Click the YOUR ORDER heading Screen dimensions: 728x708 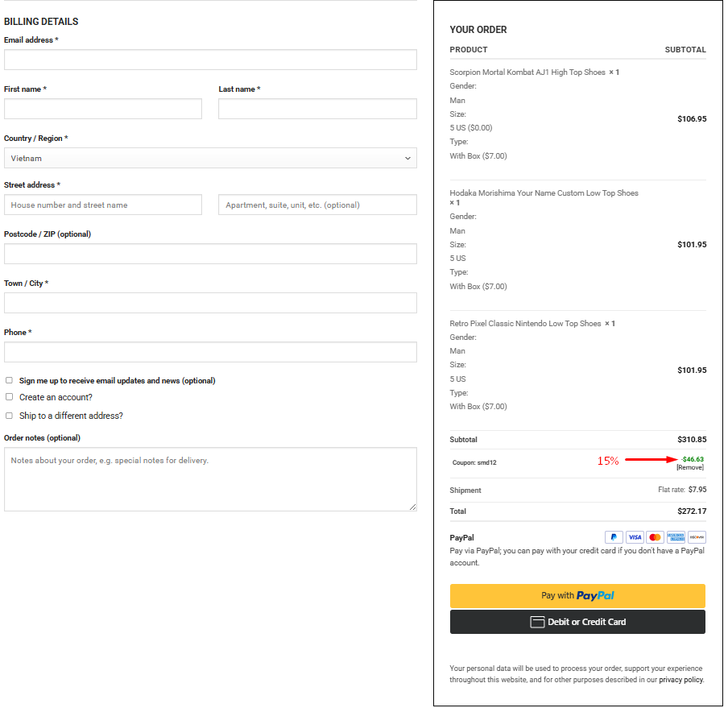(x=478, y=30)
